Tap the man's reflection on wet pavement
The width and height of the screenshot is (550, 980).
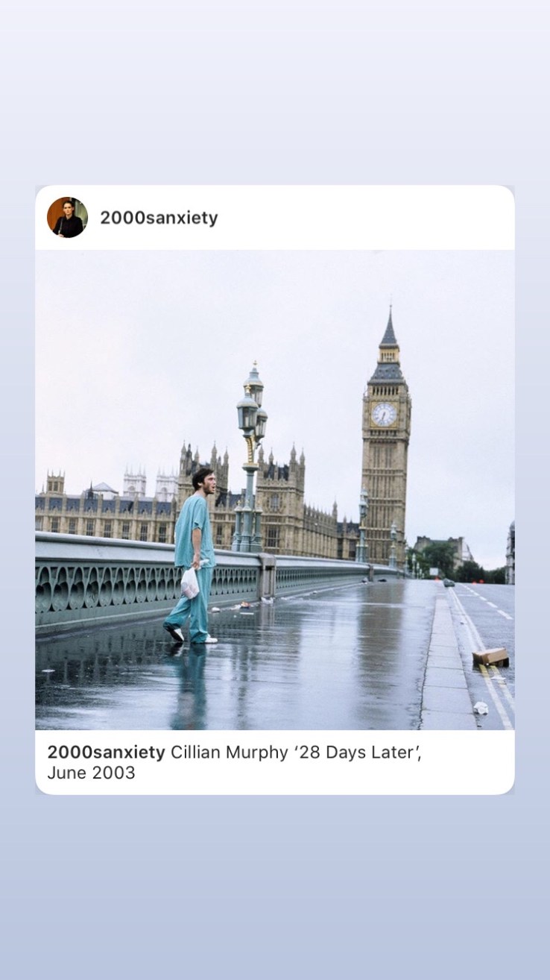coord(188,686)
